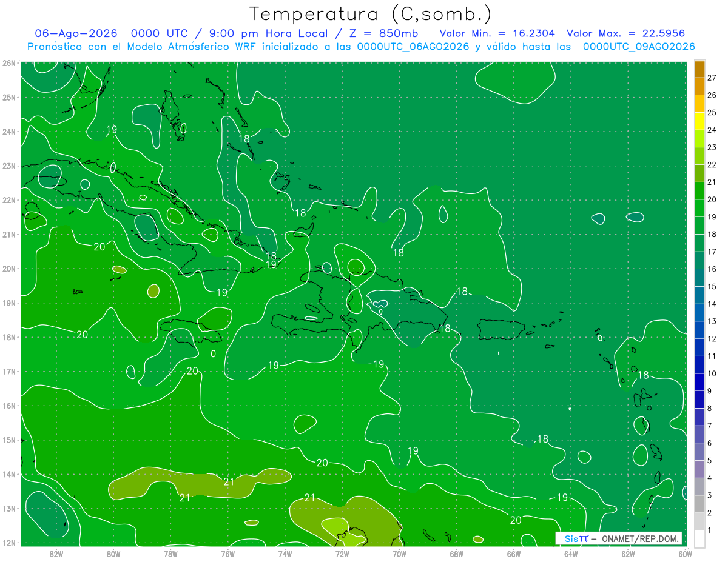The image size is (728, 562).
Task: Click the longitude axis label '76W'
Action: pyautogui.click(x=227, y=554)
